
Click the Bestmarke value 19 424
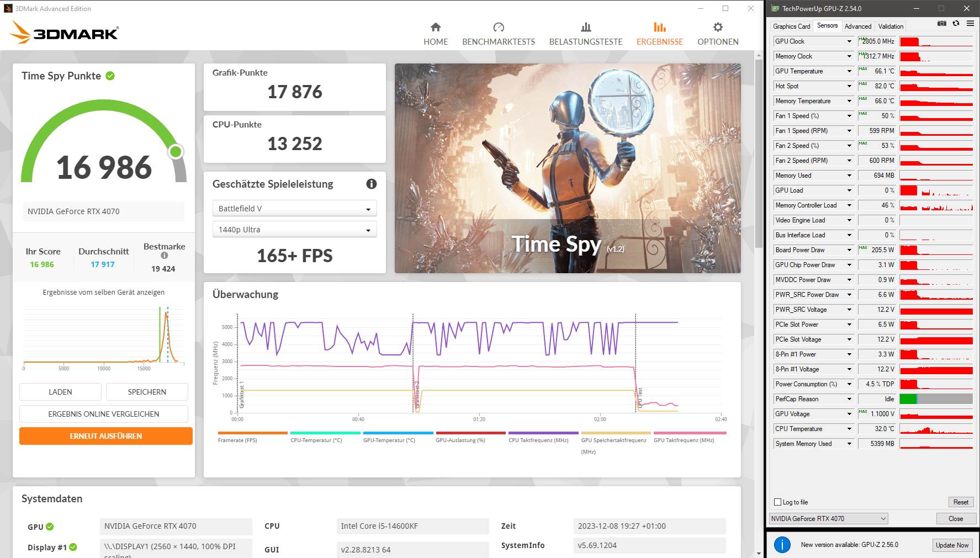(x=163, y=269)
